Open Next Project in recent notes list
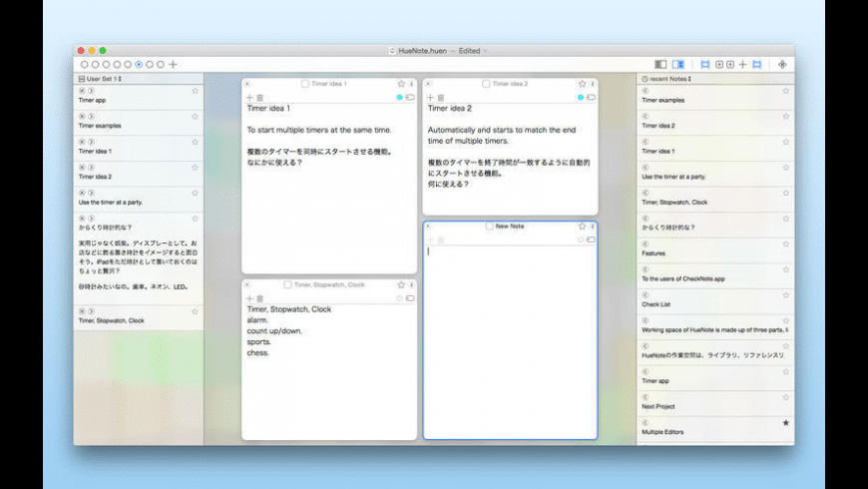Viewport: 868px width, 489px height. [658, 407]
